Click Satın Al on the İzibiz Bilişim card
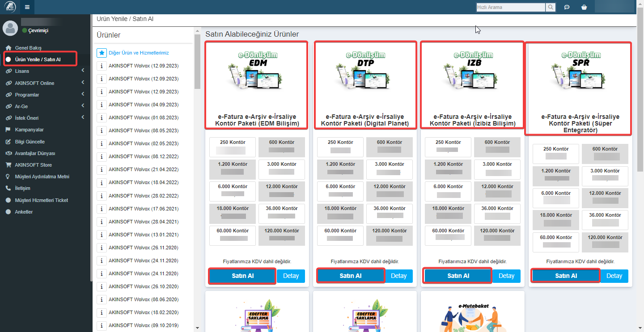Screen dimensions: 644x332 (x=458, y=276)
